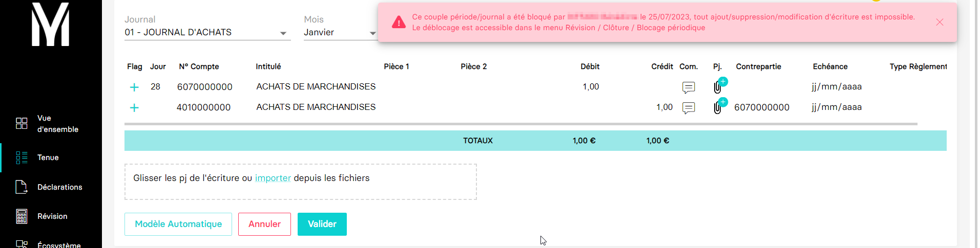Open the comment icon for the 6070000000 row
Image resolution: width=980 pixels, height=248 pixels.
689,87
